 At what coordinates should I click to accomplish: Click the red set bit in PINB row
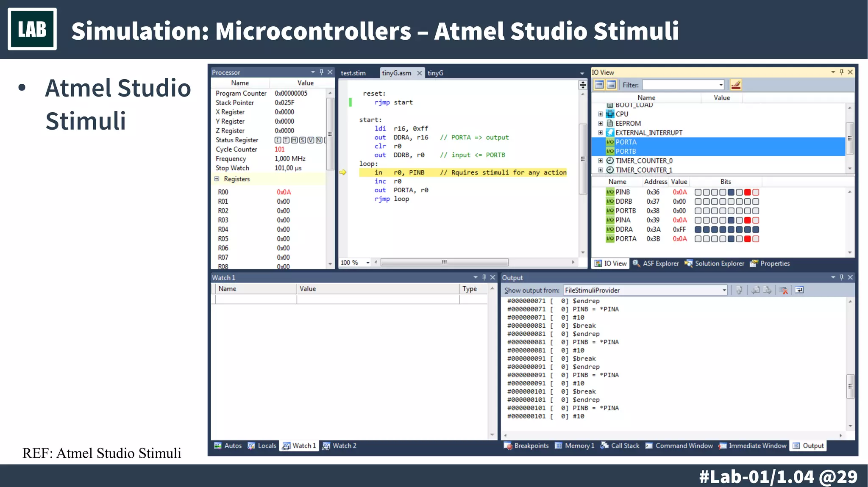tap(747, 192)
